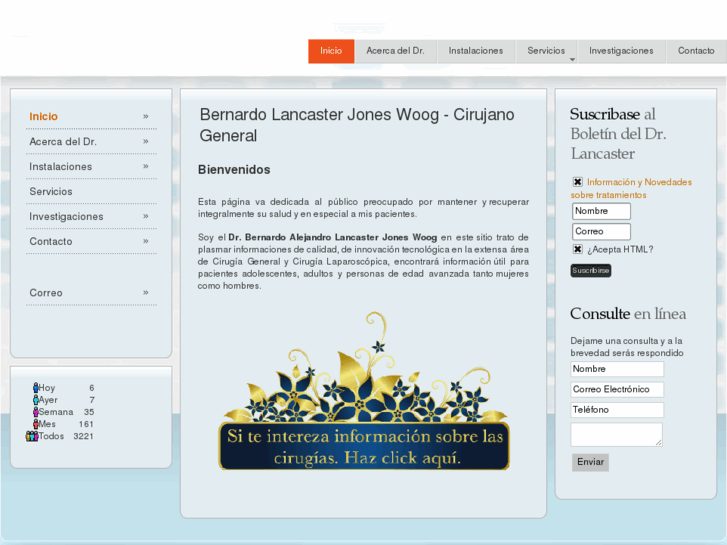This screenshot has width=727, height=545.
Task: Click the floral cirugías information banner
Action: [x=364, y=392]
